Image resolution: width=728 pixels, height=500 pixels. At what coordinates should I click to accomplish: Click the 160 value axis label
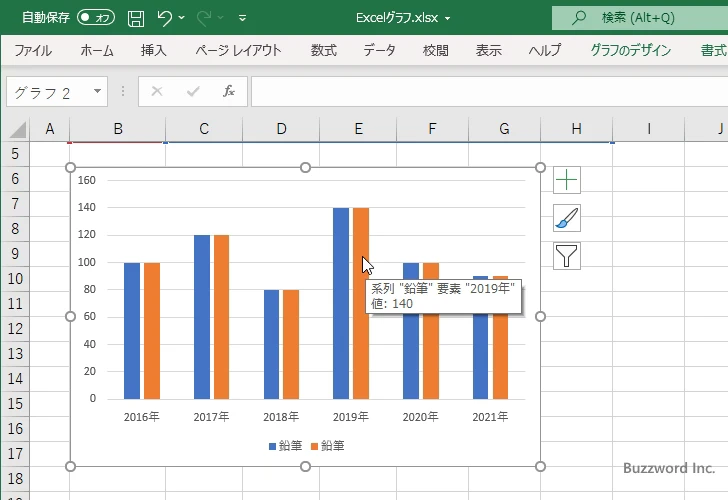click(87, 180)
